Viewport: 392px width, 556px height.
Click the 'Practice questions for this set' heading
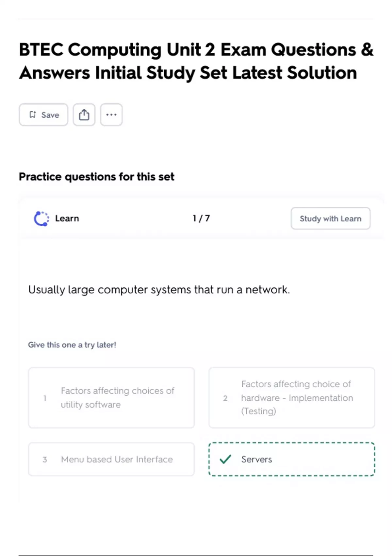tap(97, 177)
